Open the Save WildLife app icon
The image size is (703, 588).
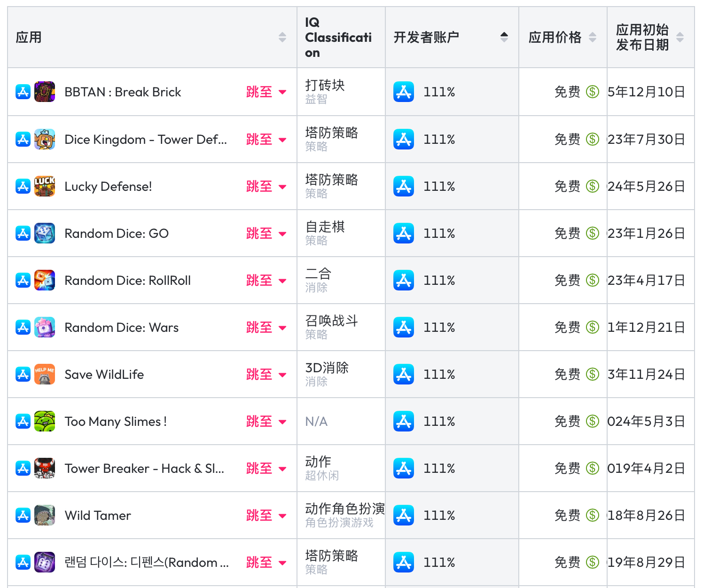(45, 374)
